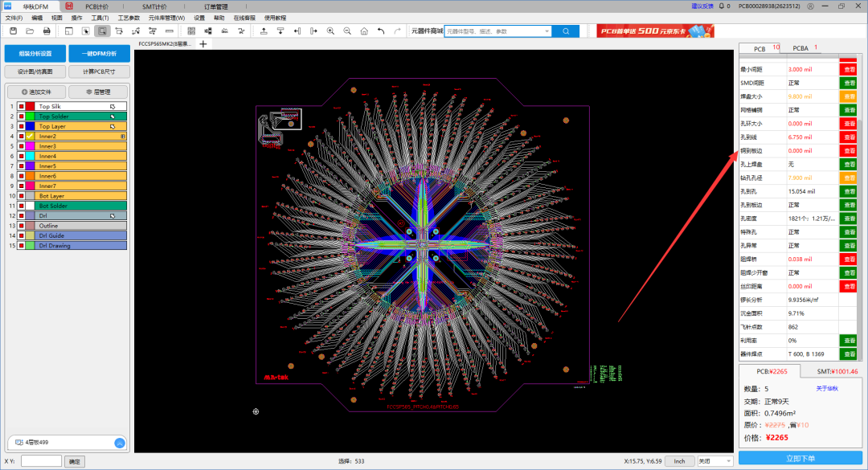The width and height of the screenshot is (868, 470).
Task: Open the component search box dropdown arrow
Action: 547,31
